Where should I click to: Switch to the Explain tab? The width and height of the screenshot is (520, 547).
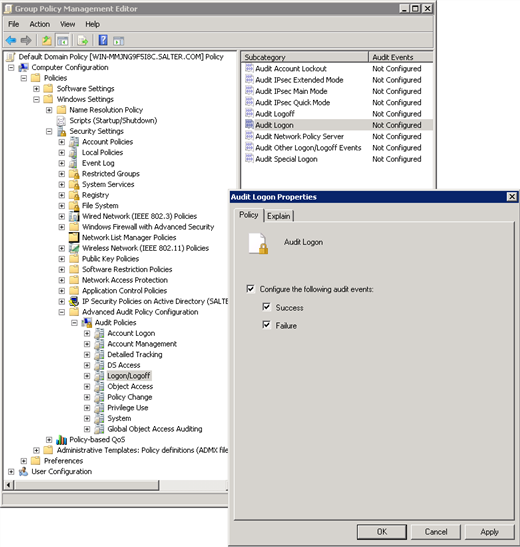(279, 216)
